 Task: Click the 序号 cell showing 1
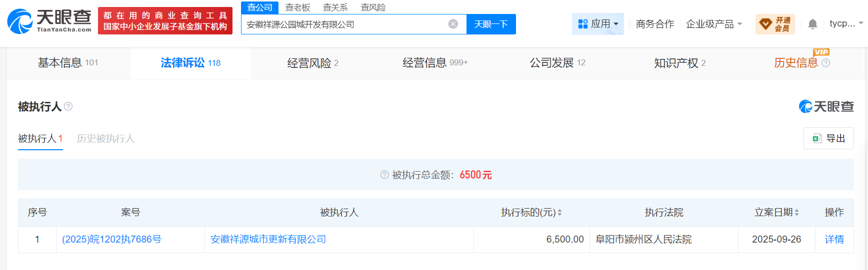point(37,240)
